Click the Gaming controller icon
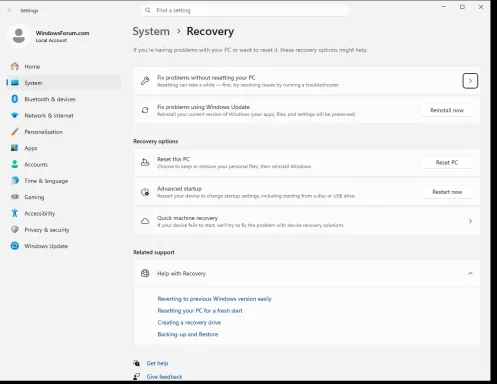497x384 pixels. point(15,197)
